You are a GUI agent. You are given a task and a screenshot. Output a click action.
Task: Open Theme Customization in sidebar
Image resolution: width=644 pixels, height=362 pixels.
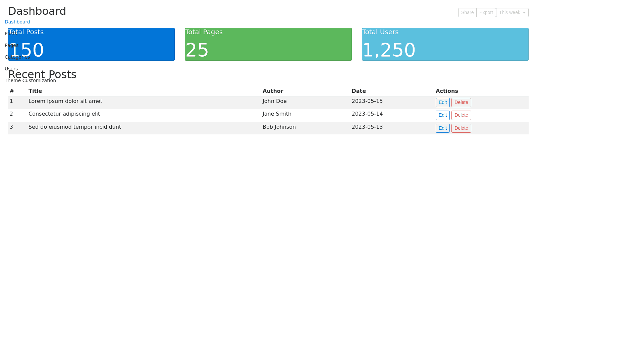30,81
